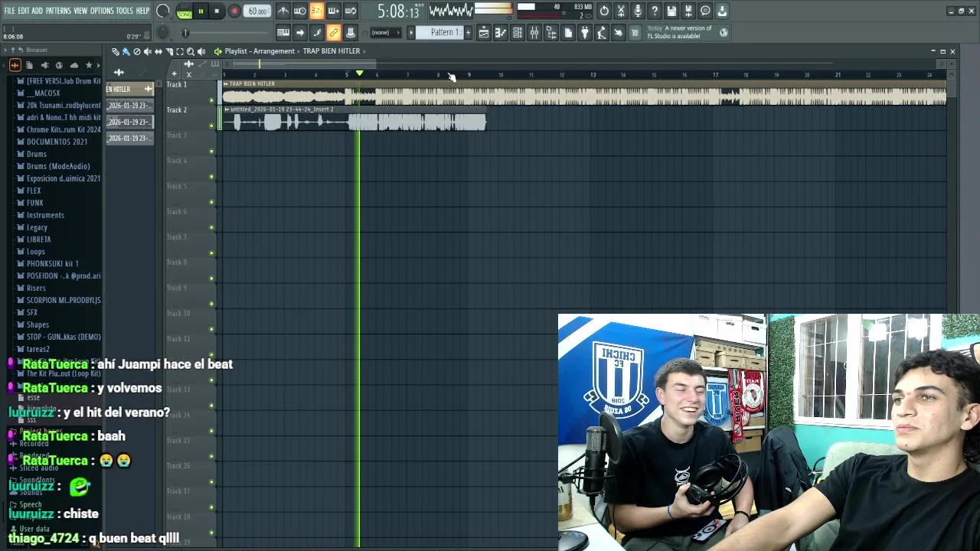Click the red Record button
Viewport: 980px width, 551px height.
point(234,11)
